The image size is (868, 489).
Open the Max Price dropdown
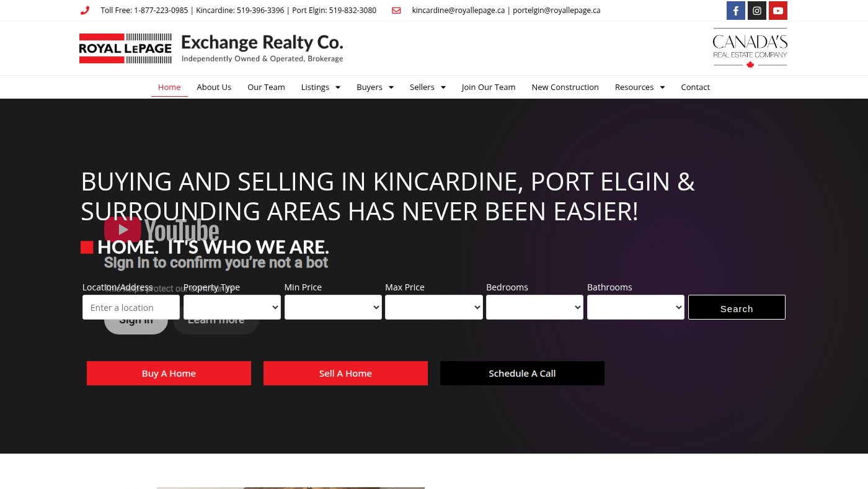click(434, 307)
